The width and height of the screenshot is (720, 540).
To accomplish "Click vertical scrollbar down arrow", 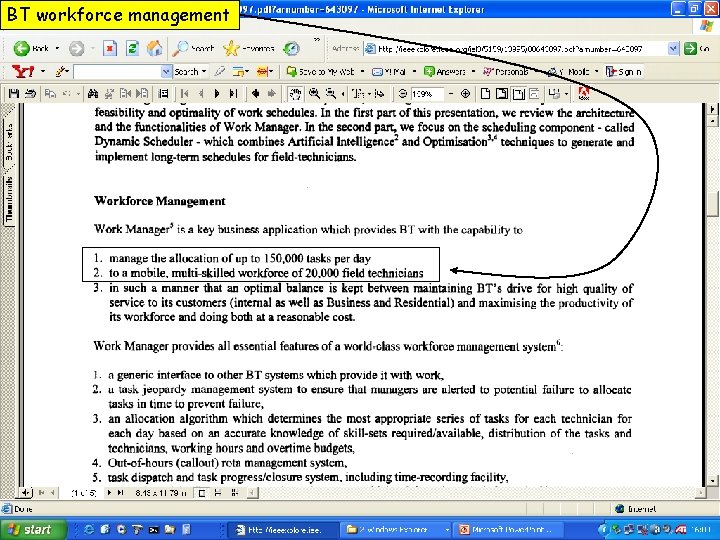I will (712, 481).
